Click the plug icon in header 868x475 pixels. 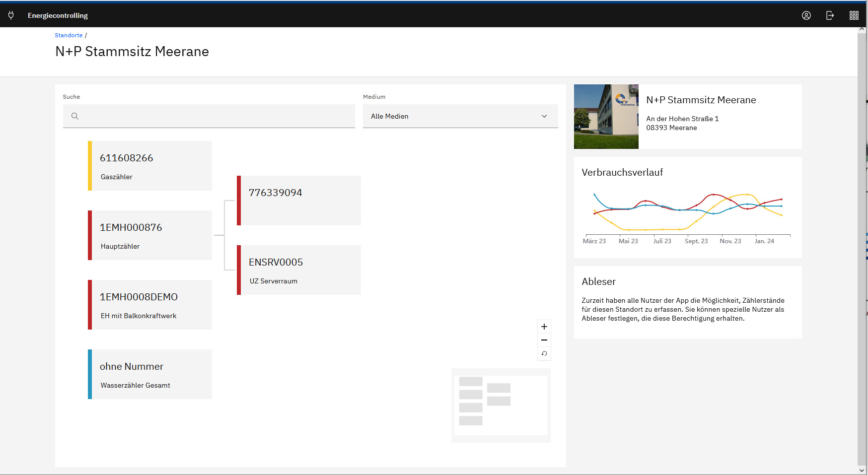click(11, 15)
